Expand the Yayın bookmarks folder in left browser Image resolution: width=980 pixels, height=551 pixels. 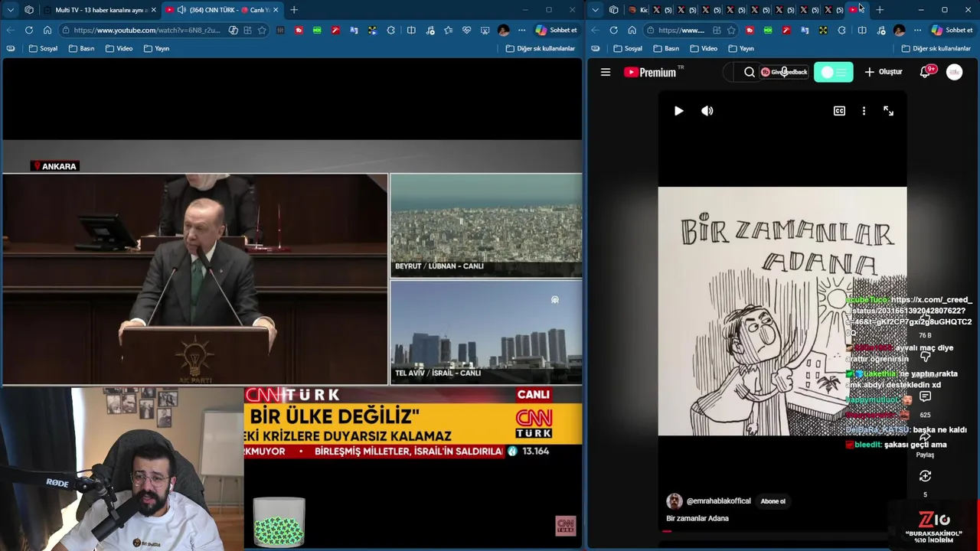point(156,48)
